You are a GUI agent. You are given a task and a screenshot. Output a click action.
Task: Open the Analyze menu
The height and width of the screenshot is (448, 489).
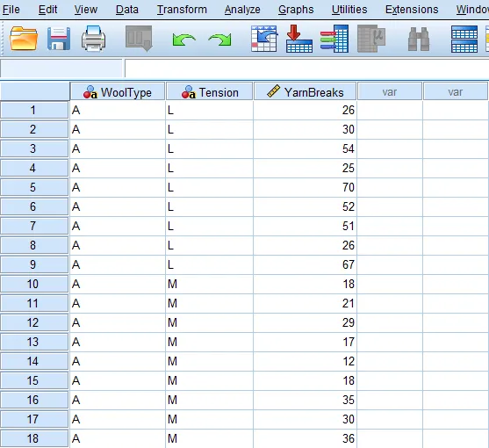point(242,10)
